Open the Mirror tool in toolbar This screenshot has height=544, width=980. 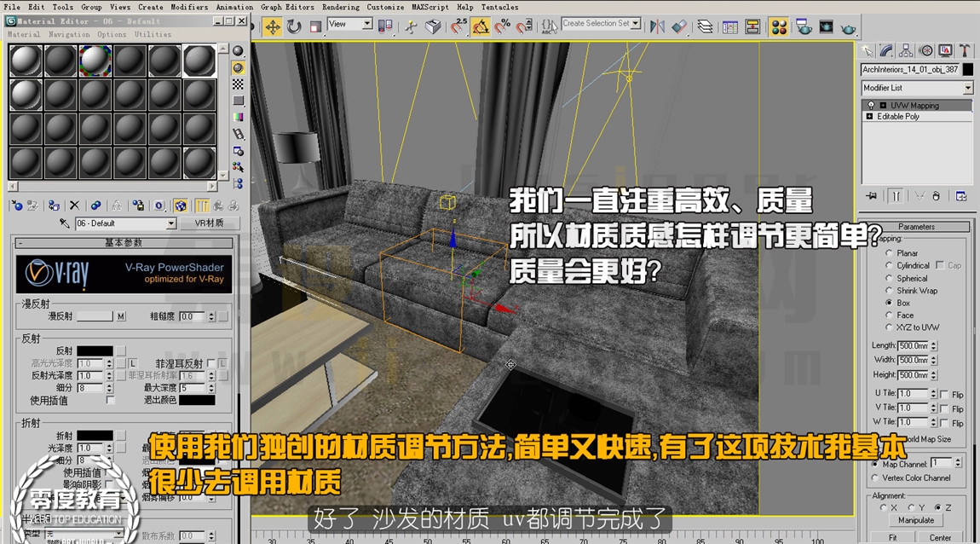[x=657, y=27]
